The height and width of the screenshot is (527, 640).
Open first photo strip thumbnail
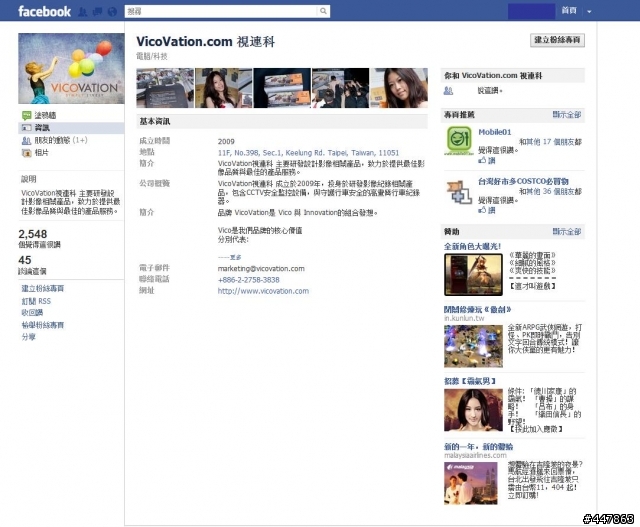165,88
